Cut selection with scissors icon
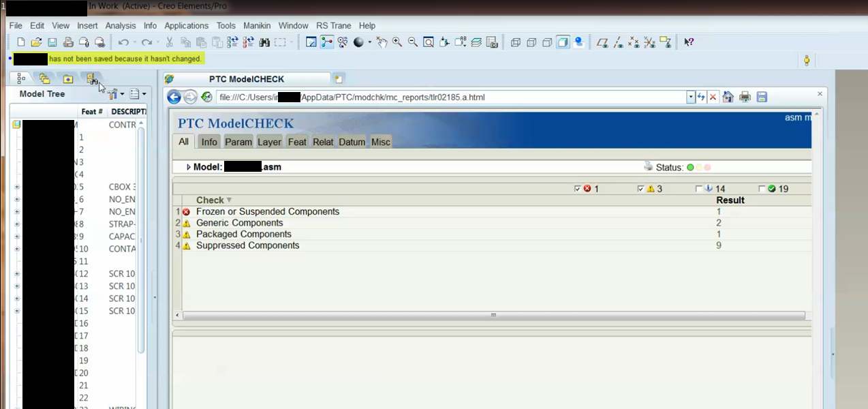Image resolution: width=868 pixels, height=409 pixels. (x=169, y=42)
